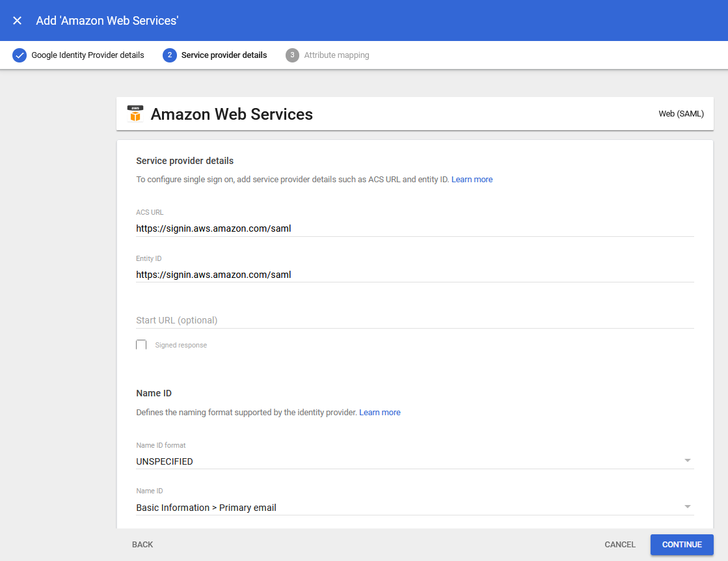Click the Entity ID input field
This screenshot has height=561, width=728.
[414, 275]
